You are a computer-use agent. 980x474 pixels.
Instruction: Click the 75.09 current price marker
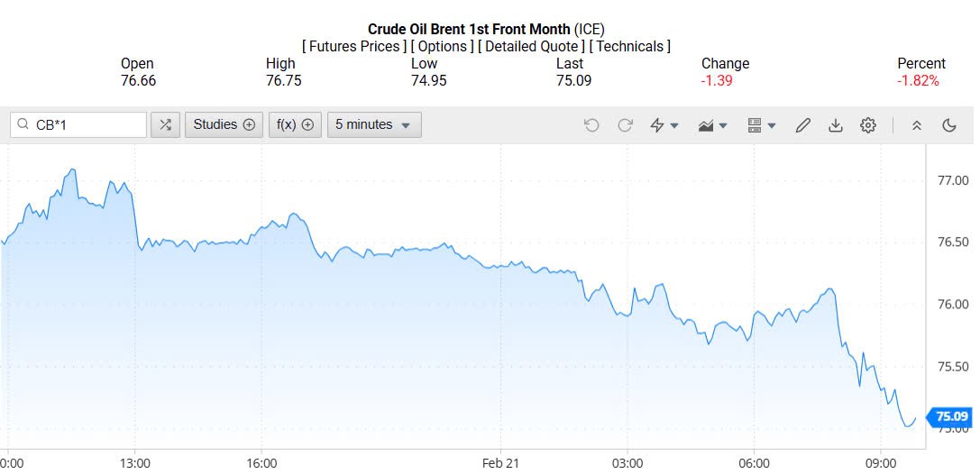click(x=952, y=416)
